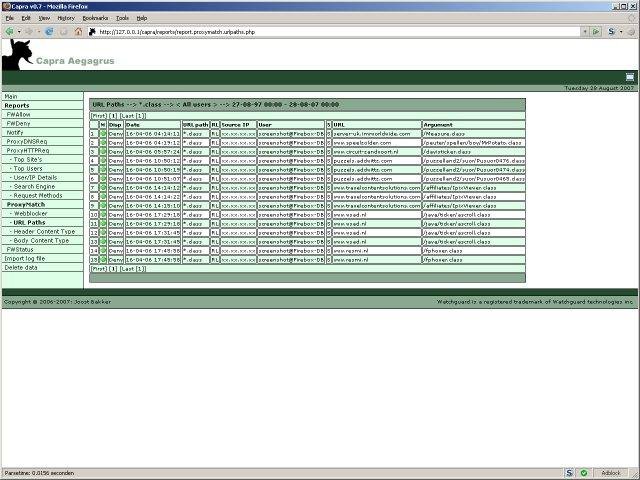Click the www.speelzolder.com URL cell
This screenshot has height=480, width=640.
[x=376, y=142]
